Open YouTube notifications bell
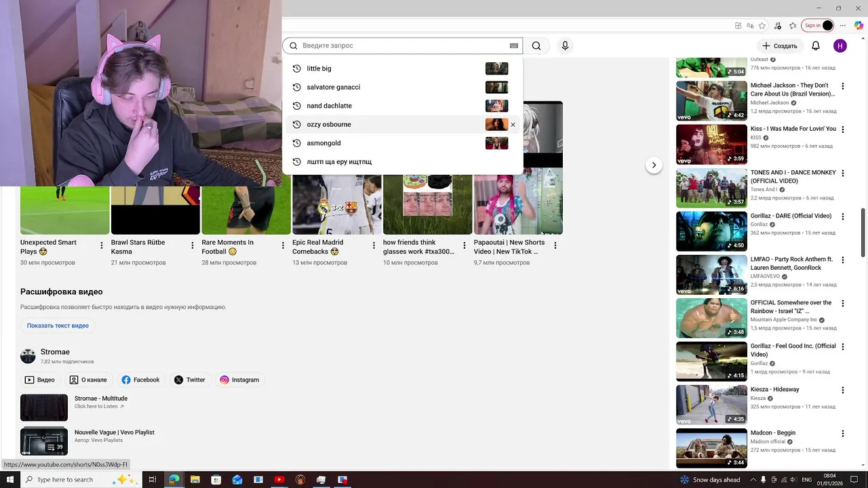868x488 pixels. (x=816, y=46)
